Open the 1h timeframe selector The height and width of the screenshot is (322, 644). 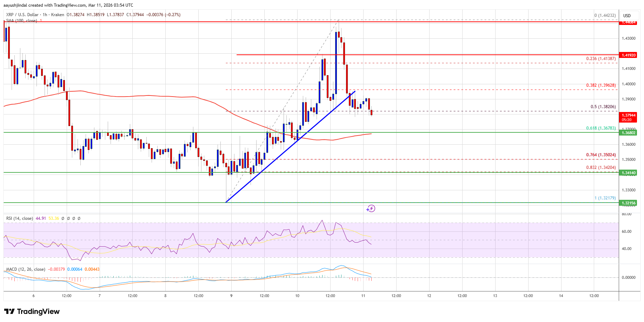pos(45,15)
